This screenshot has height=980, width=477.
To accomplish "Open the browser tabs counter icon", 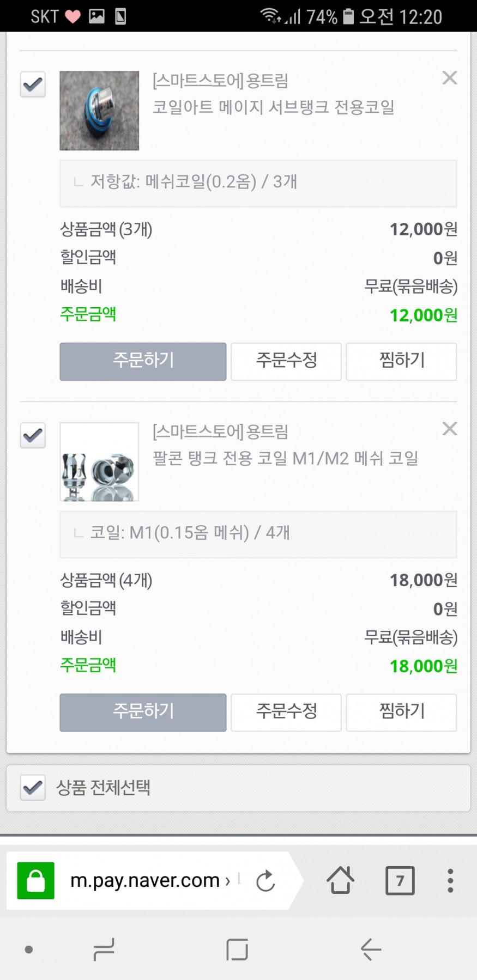I will point(400,880).
